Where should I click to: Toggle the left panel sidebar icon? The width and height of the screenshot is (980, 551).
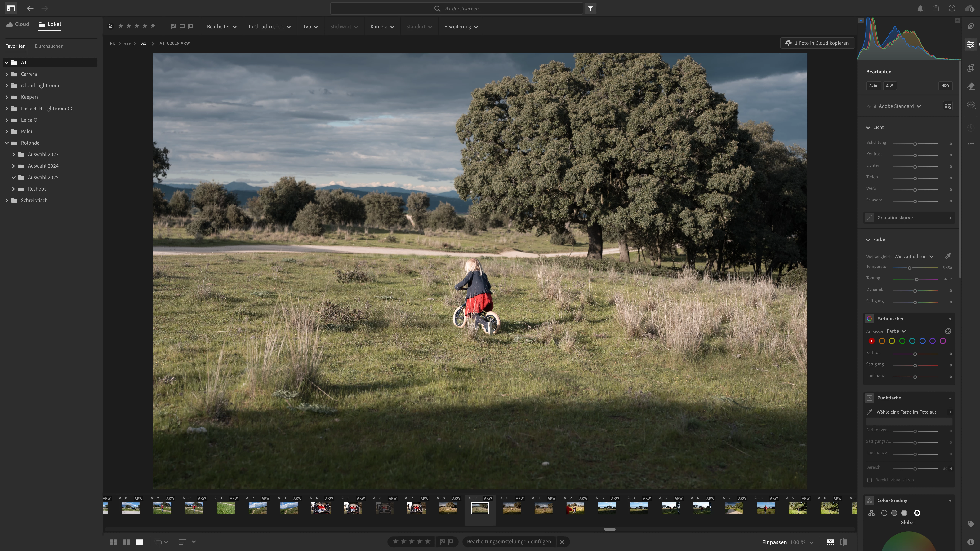pyautogui.click(x=11, y=8)
